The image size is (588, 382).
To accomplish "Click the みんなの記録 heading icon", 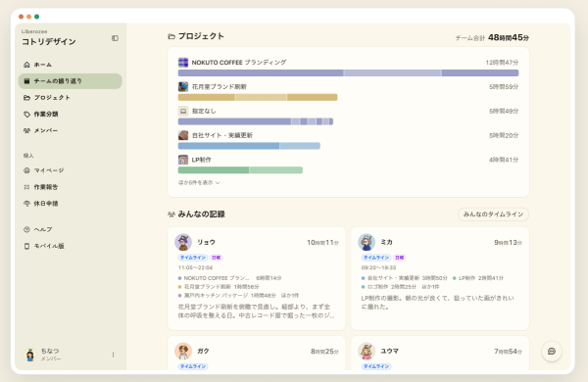I will click(x=171, y=215).
